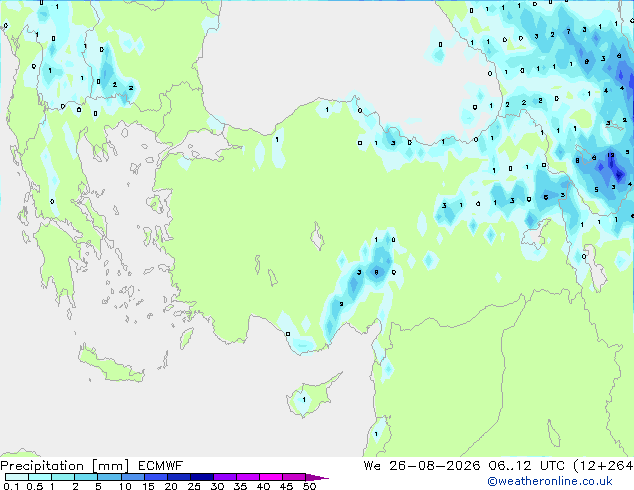Open the weatheronline.co.uk copyright link
634x490 pixels.
[x=550, y=481]
